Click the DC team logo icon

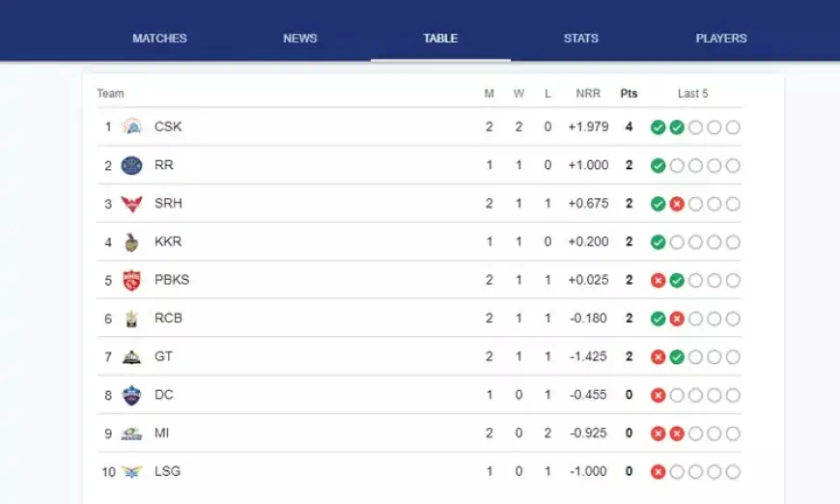[132, 395]
